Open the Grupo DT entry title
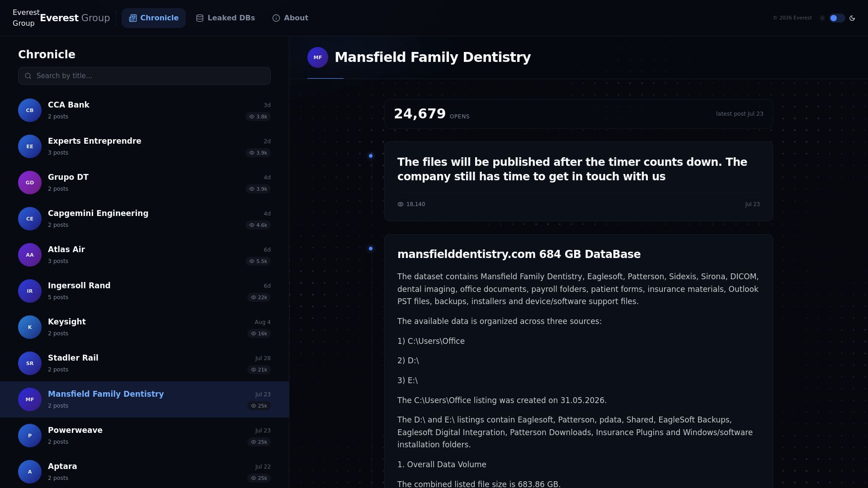The image size is (868, 488). click(68, 177)
